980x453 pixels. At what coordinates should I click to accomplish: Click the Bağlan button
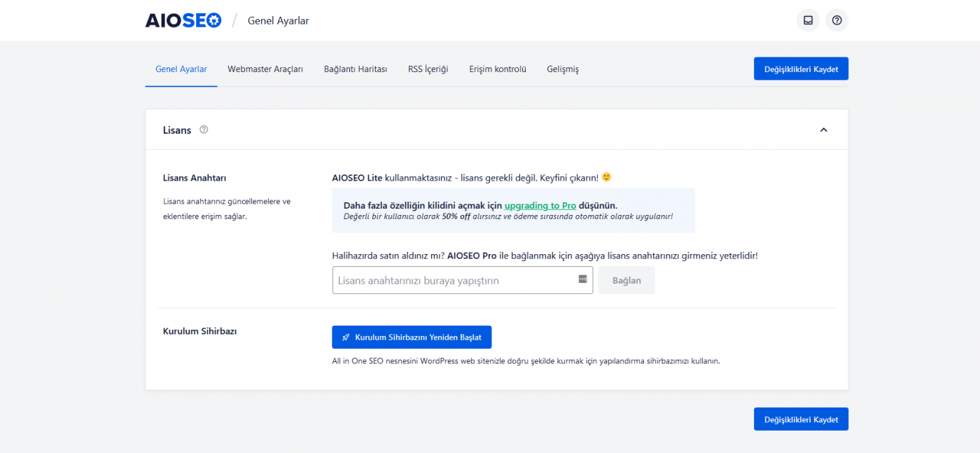[x=626, y=279]
